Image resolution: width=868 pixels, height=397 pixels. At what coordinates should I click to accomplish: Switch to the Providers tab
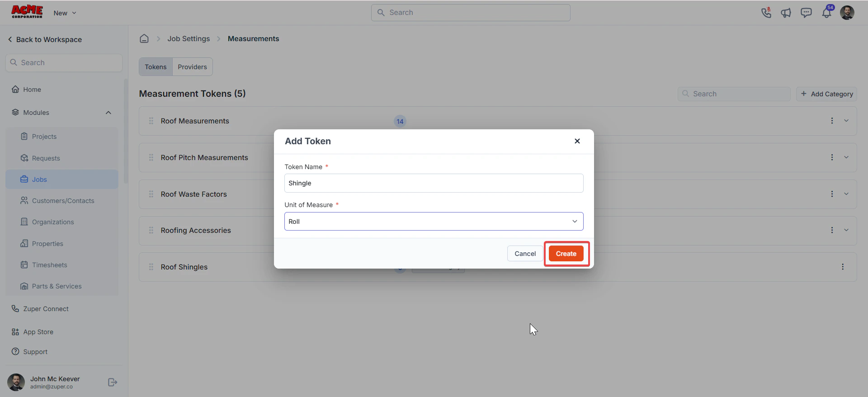[x=192, y=67]
